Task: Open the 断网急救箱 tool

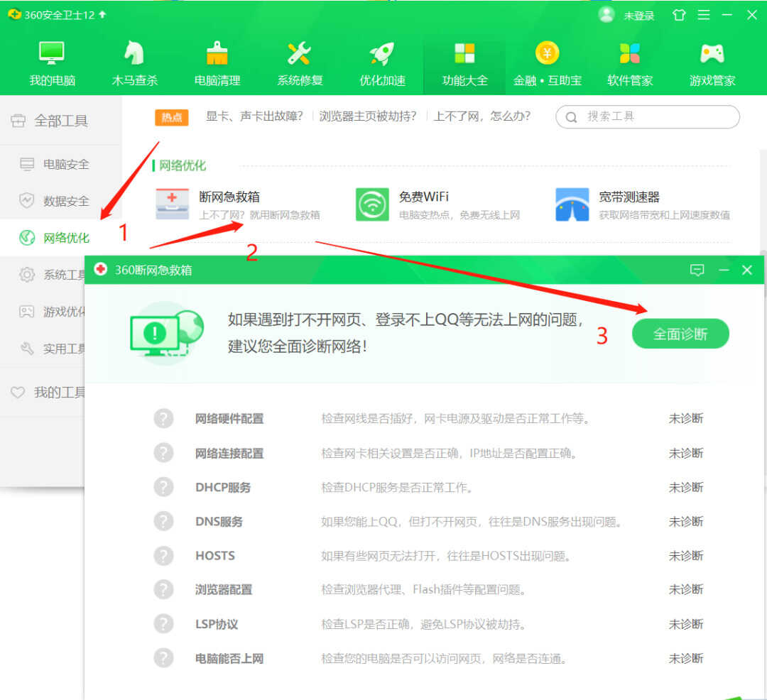Action: pyautogui.click(x=173, y=204)
